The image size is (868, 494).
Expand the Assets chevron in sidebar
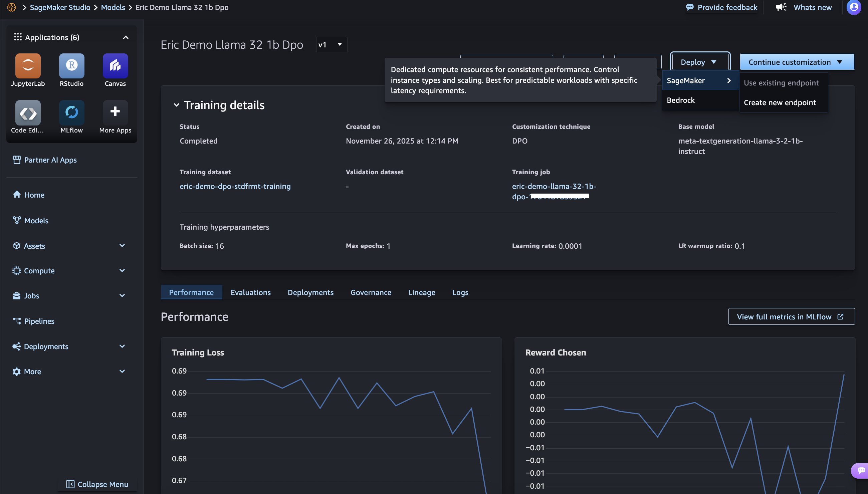(122, 245)
